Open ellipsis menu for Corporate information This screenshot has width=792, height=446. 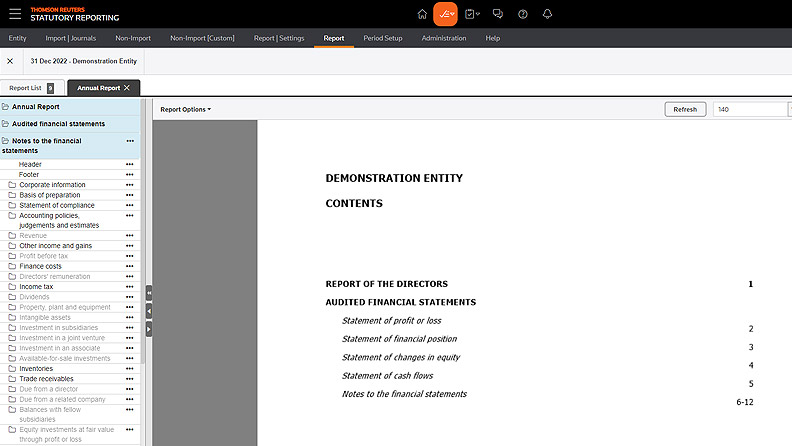coord(129,185)
